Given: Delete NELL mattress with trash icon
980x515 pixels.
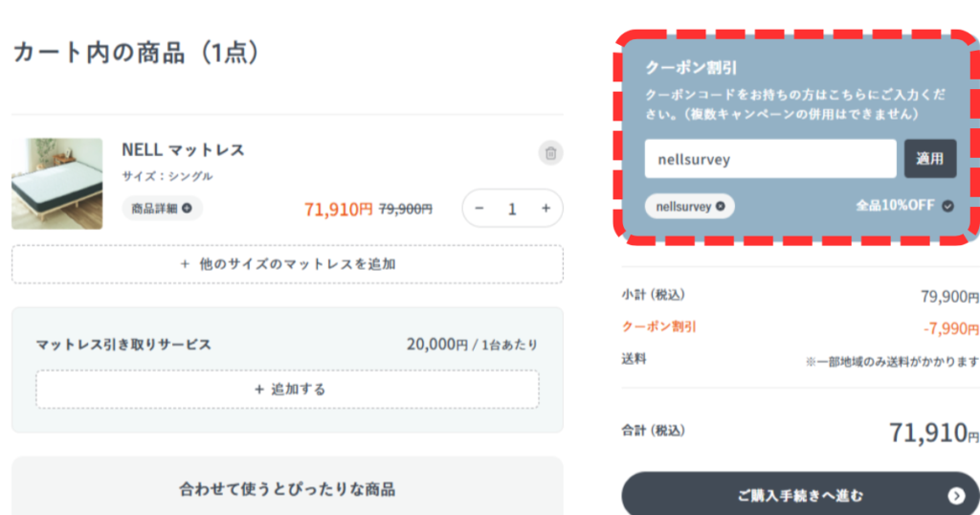Looking at the screenshot, I should click(x=550, y=152).
